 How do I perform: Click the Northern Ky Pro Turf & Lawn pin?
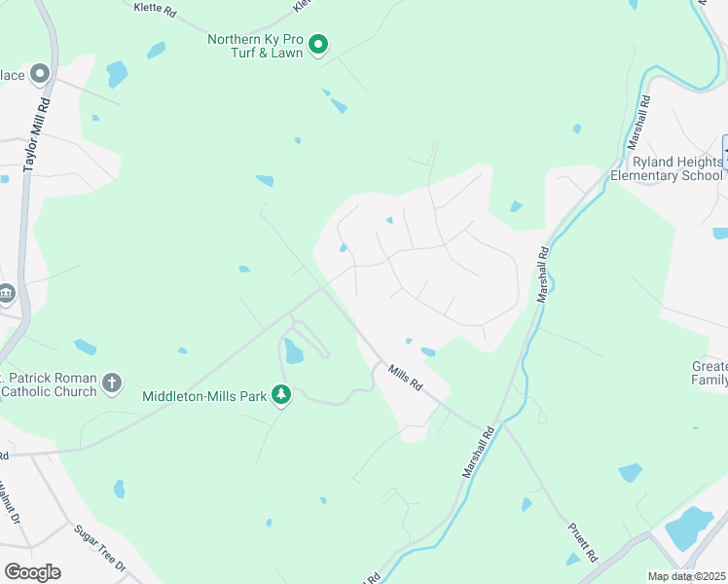tap(318, 46)
